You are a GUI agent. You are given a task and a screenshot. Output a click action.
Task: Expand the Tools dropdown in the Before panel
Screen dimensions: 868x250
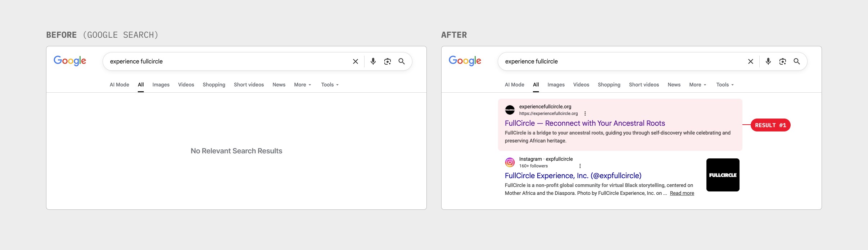(x=330, y=85)
